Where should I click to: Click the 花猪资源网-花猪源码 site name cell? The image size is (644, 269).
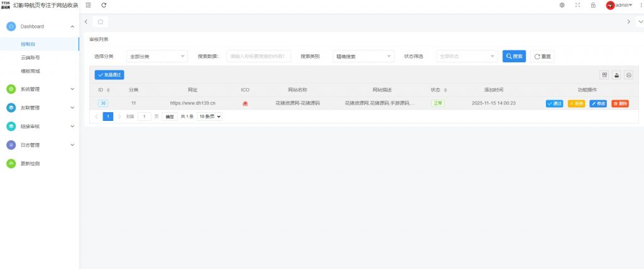pos(297,103)
